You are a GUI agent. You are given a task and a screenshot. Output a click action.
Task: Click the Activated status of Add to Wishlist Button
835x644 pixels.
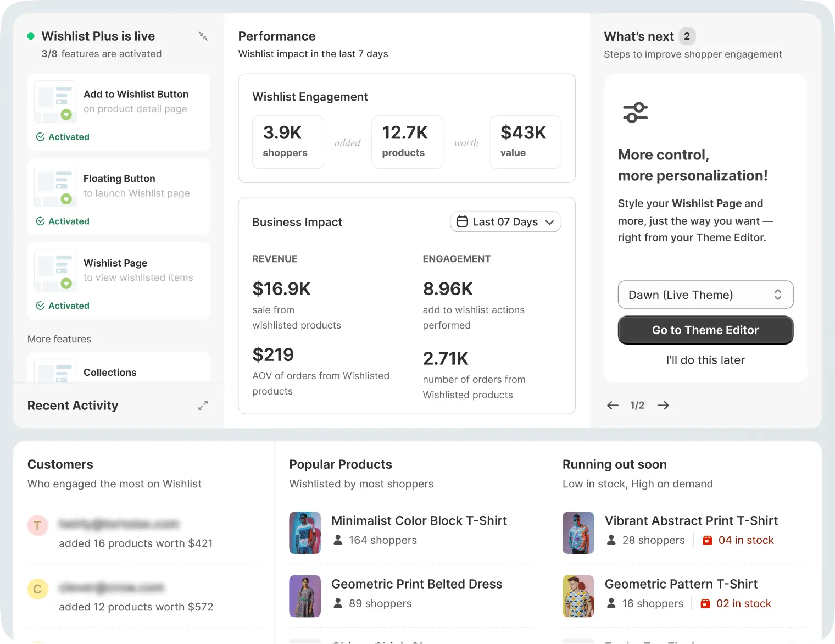[x=63, y=137]
